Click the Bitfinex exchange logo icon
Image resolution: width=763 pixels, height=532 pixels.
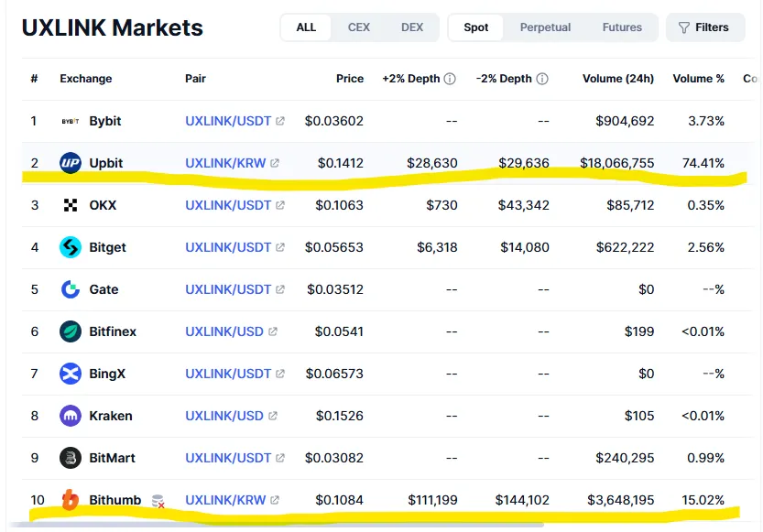click(x=71, y=331)
